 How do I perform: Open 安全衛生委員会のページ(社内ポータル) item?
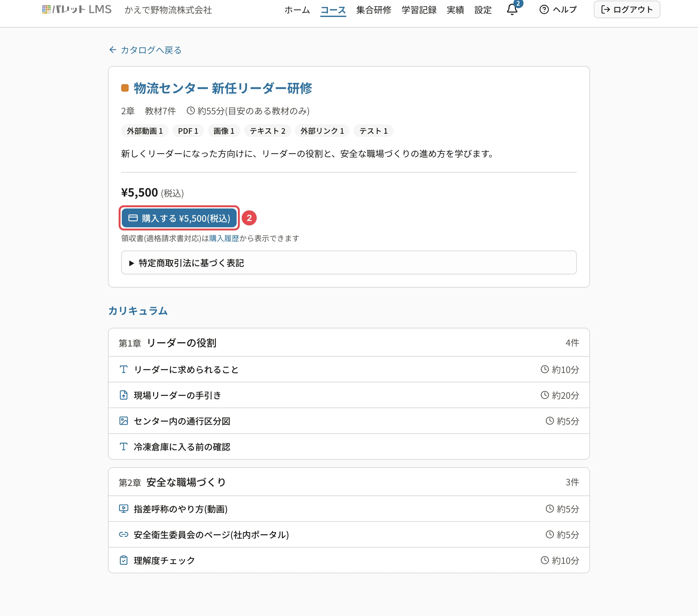coord(349,534)
